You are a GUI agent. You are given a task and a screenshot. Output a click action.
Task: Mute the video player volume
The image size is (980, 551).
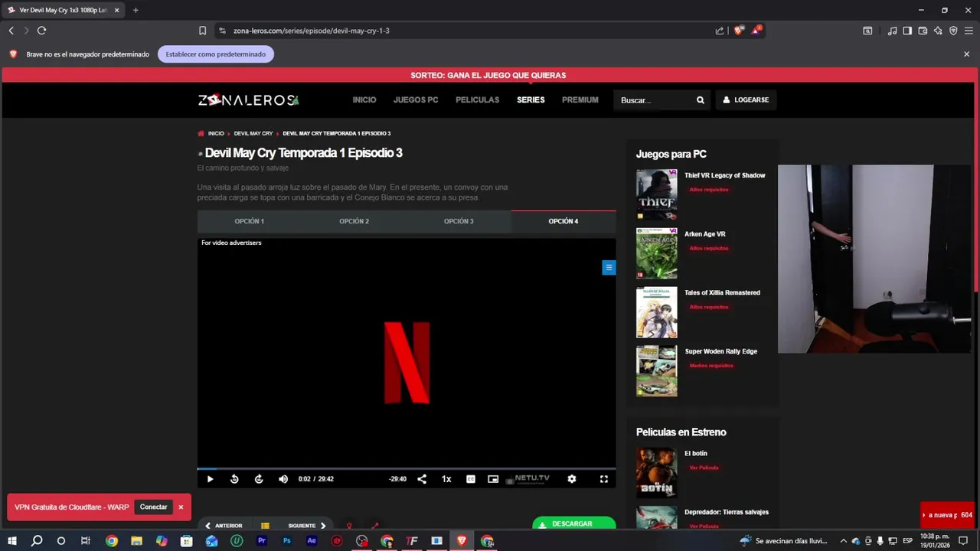coord(283,479)
